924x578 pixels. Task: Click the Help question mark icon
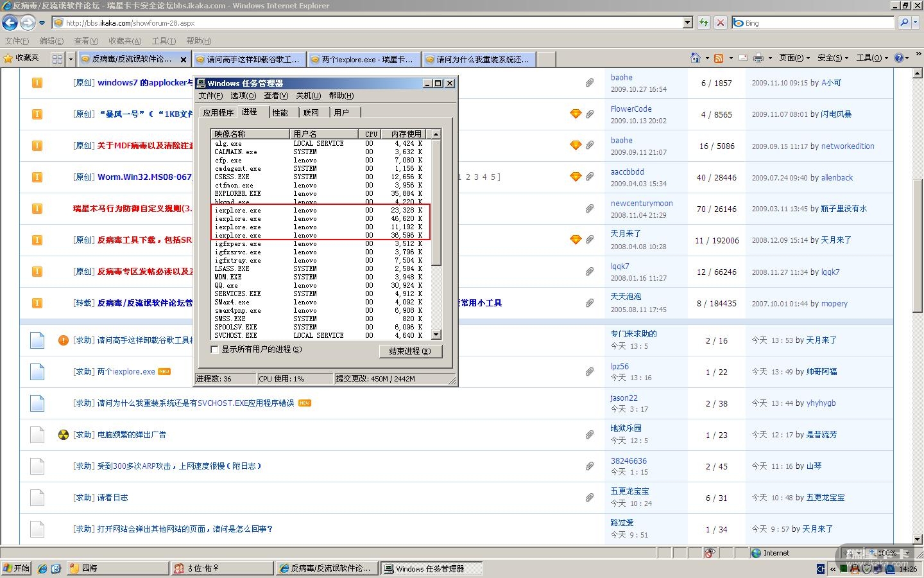[899, 58]
